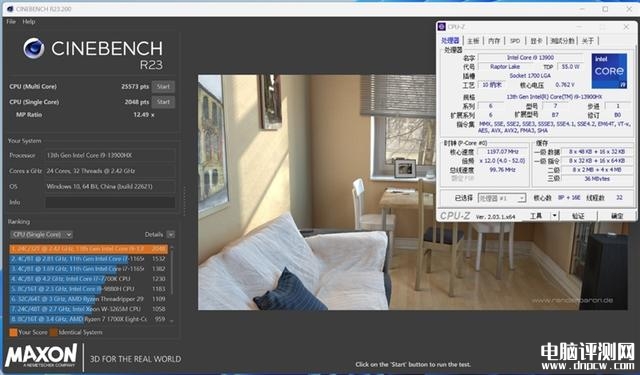Select the Intel Core i9-9880H ranking row
Viewport: 640px width, 375px height.
[x=89, y=289]
